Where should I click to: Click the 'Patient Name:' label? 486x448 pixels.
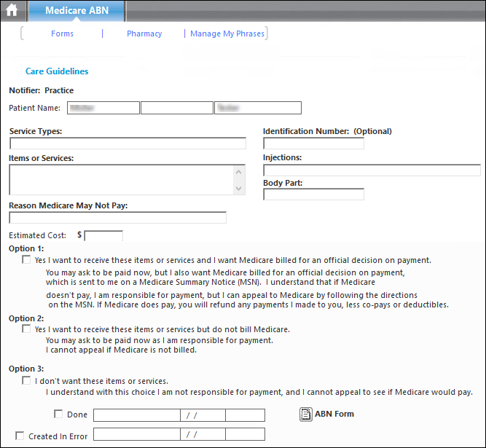35,108
